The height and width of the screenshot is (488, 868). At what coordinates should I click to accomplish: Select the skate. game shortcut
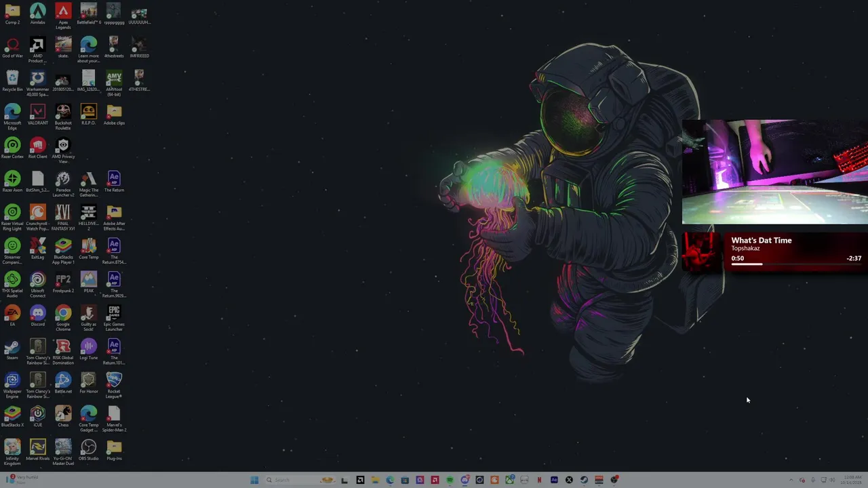(x=63, y=47)
